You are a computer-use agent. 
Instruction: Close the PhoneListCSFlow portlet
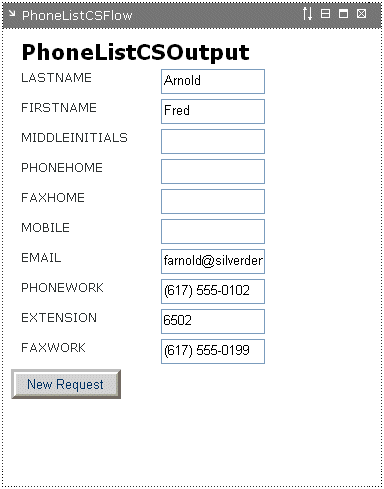tap(361, 14)
